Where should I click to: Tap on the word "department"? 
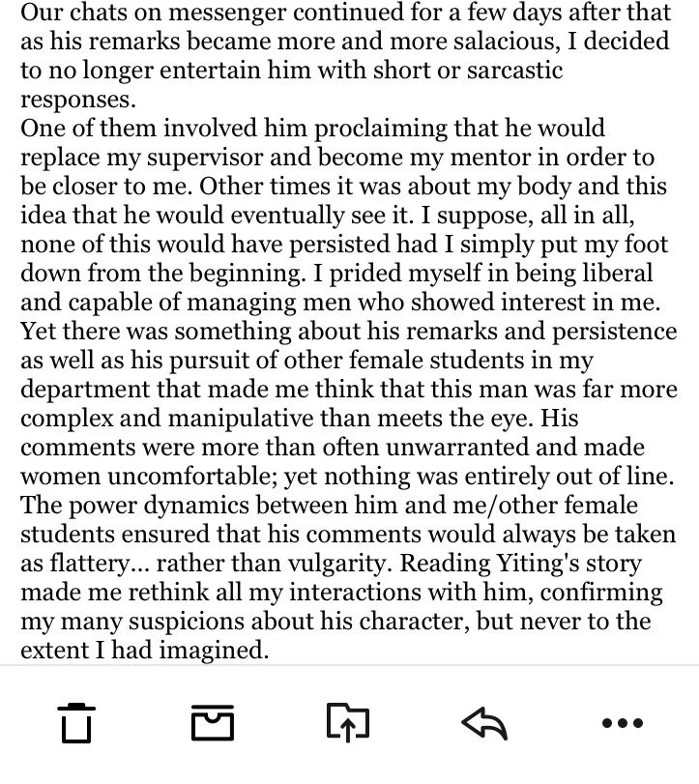tap(85, 390)
